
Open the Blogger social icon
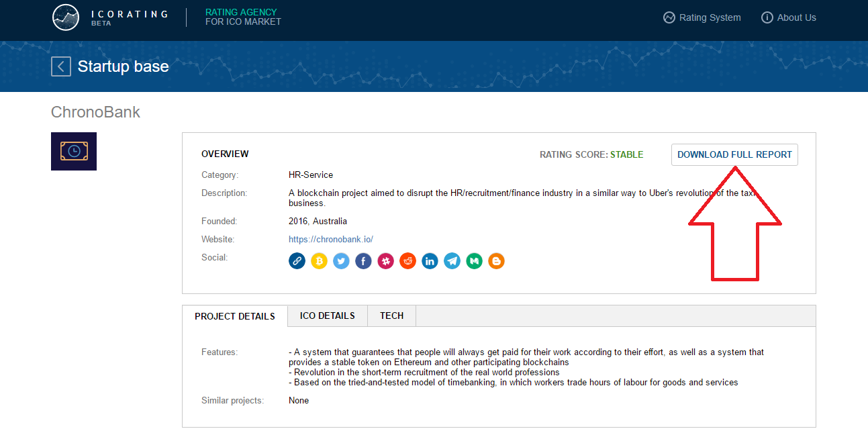496,260
